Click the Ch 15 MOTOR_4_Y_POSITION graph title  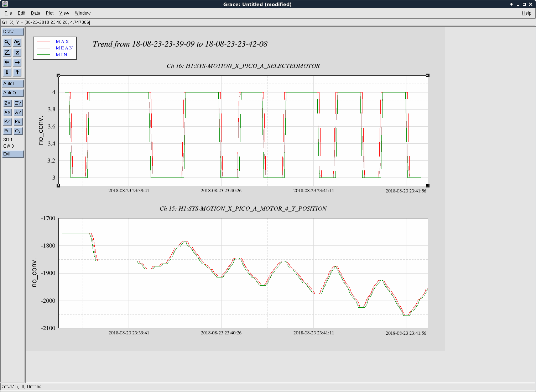(x=243, y=208)
